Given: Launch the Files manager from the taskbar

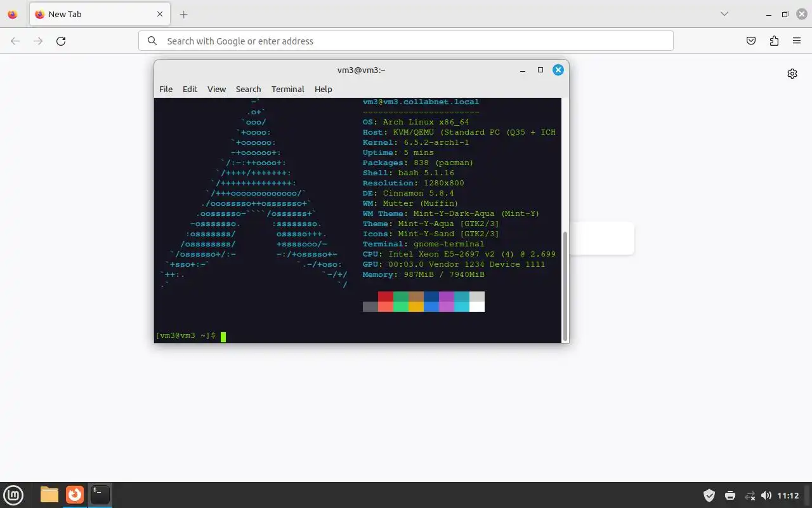Looking at the screenshot, I should [49, 495].
